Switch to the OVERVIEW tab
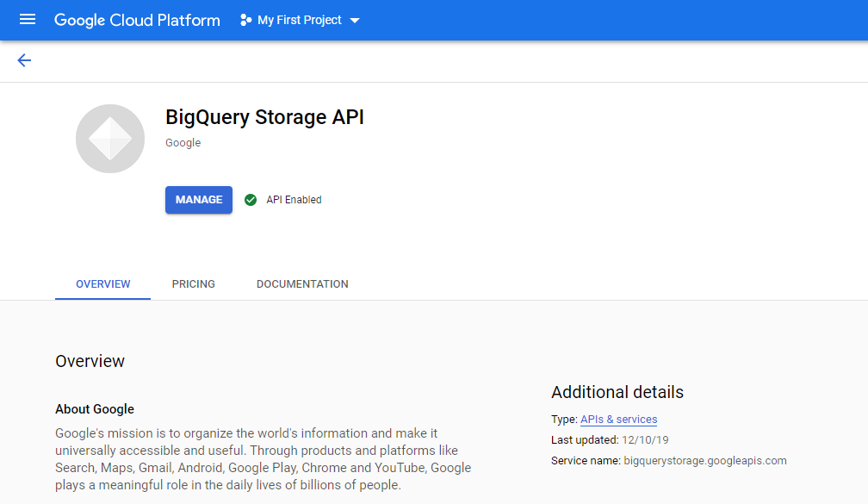 (103, 284)
